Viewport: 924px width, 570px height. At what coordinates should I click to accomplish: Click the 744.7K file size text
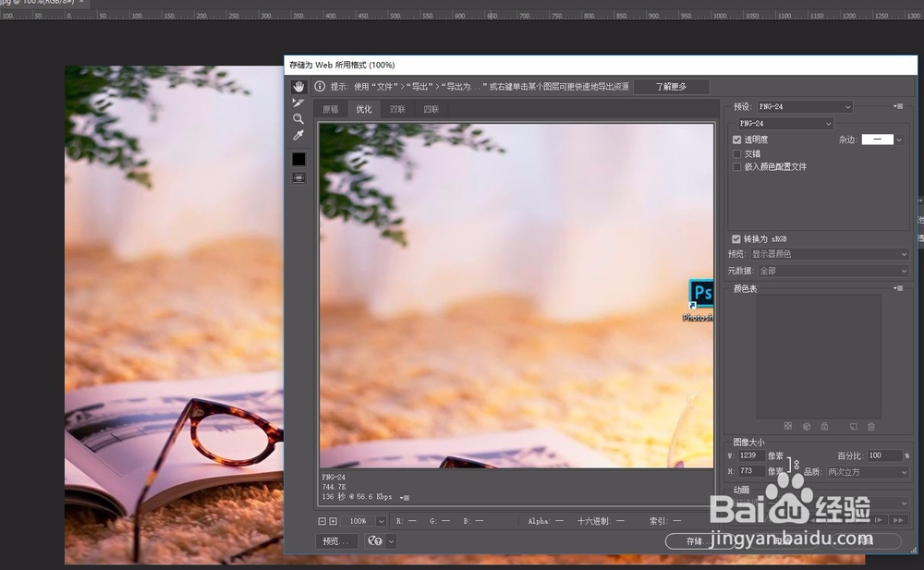[334, 487]
